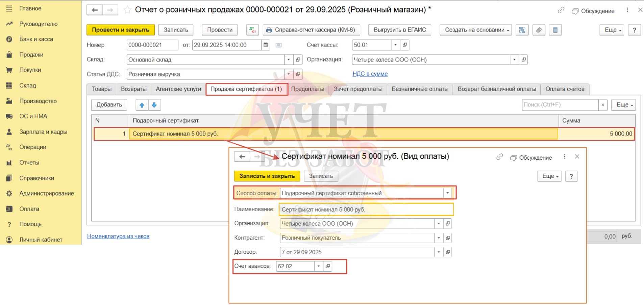This screenshot has height=305, width=644.
Task: Open calendar picker next to document date
Action: coord(266,45)
